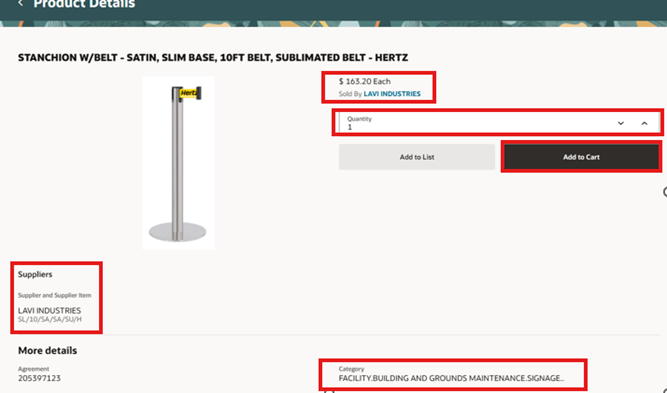The image size is (667, 393).
Task: Click the agreement number 205397123
Action: pyautogui.click(x=39, y=378)
